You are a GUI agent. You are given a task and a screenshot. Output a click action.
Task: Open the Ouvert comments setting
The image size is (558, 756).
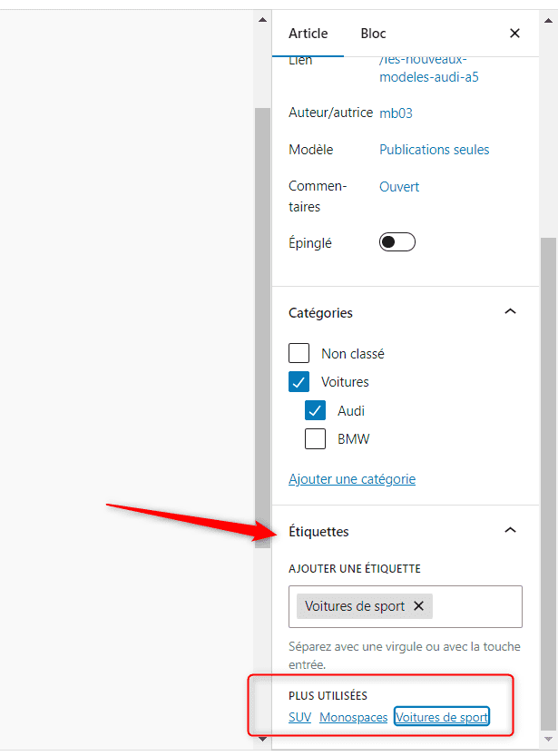click(399, 187)
